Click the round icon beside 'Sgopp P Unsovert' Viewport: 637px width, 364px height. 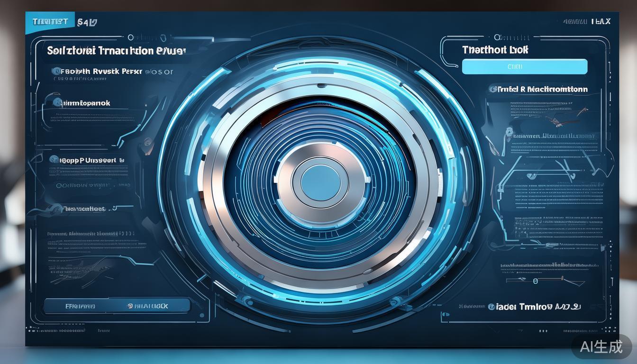click(x=54, y=160)
